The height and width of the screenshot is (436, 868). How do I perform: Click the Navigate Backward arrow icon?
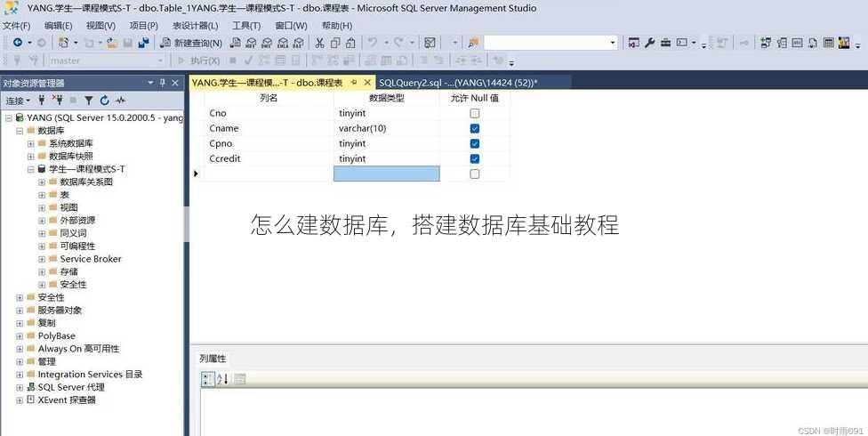click(18, 43)
